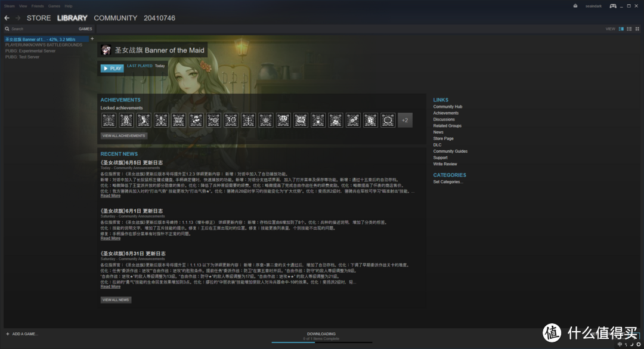The image size is (644, 349).
Task: Open the Discussions link
Action: [444, 119]
